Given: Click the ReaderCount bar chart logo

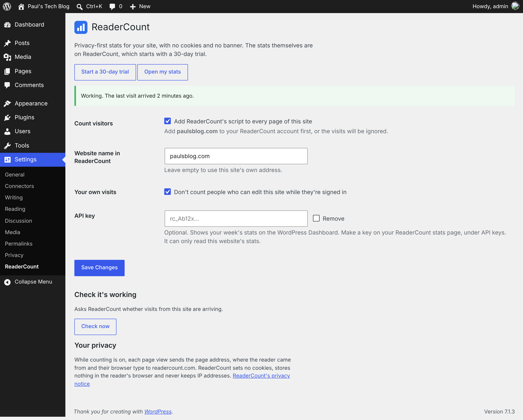Looking at the screenshot, I should [x=81, y=27].
